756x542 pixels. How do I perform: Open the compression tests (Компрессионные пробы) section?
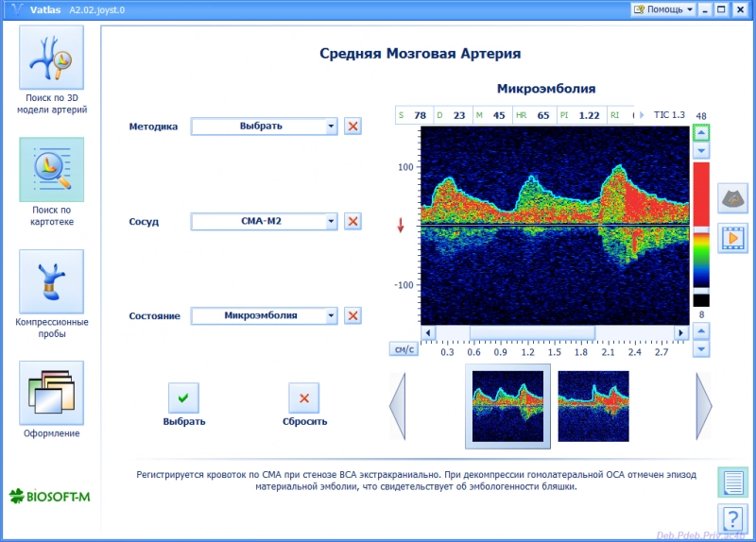[x=51, y=281]
